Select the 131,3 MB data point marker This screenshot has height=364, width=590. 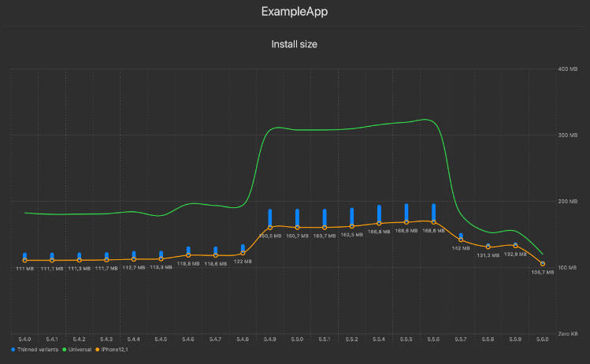tap(488, 247)
